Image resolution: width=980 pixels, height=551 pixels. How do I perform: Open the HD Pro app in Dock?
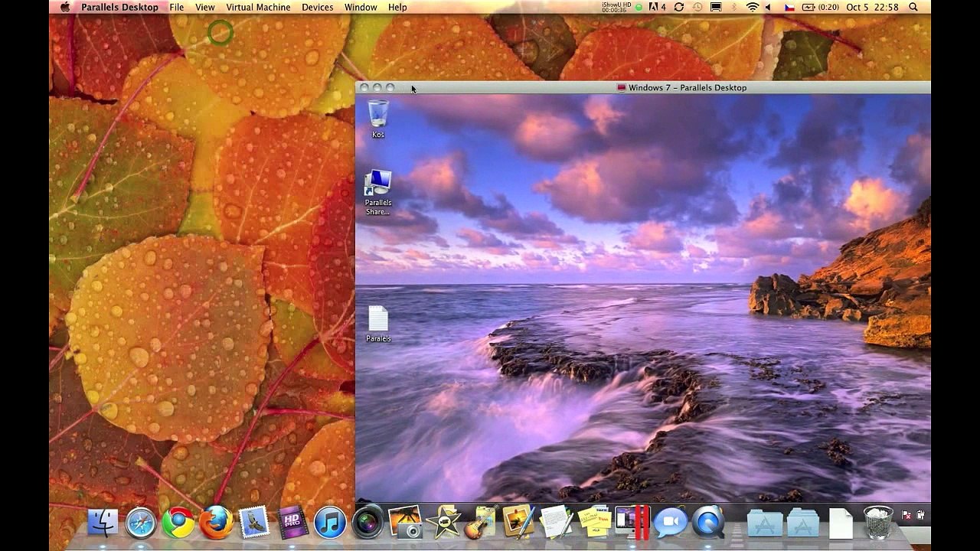coord(292,523)
